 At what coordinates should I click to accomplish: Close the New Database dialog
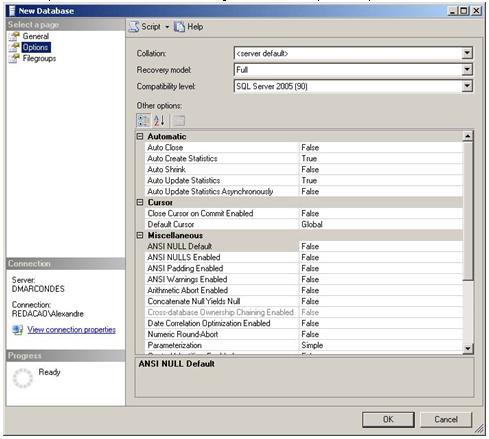click(477, 11)
